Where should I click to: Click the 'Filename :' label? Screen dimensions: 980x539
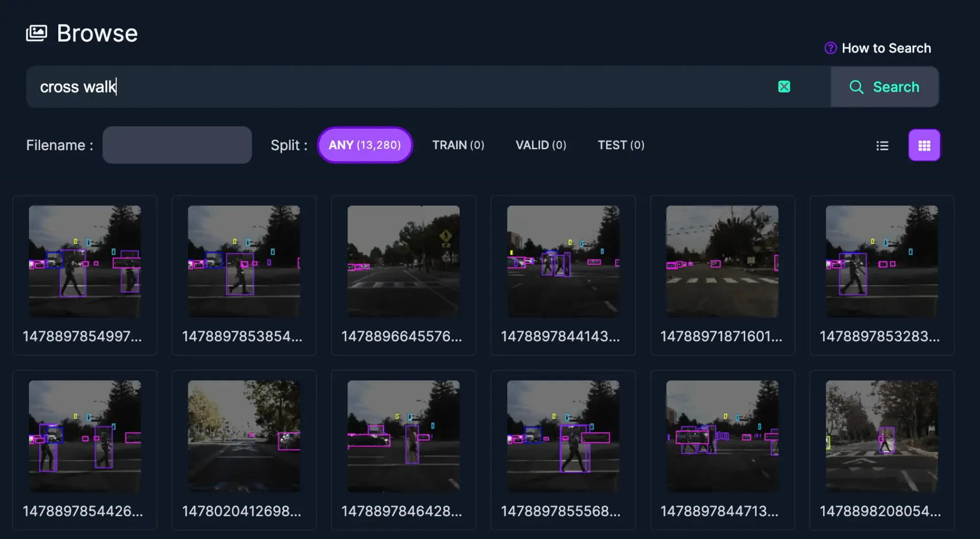click(x=59, y=145)
